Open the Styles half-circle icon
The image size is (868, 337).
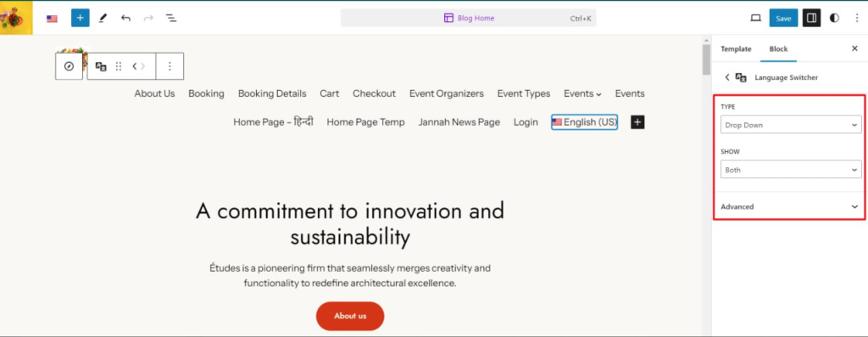tap(834, 18)
